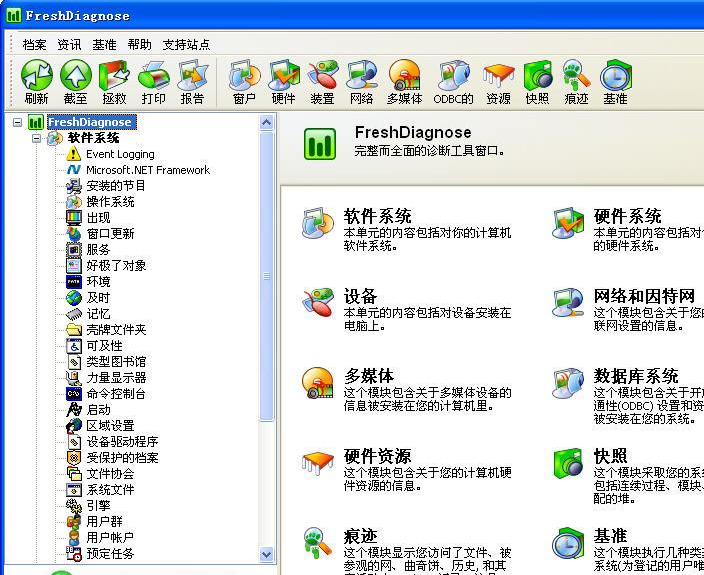The height and width of the screenshot is (575, 704).
Task: Open the 支持站点 menu
Action: coord(186,44)
